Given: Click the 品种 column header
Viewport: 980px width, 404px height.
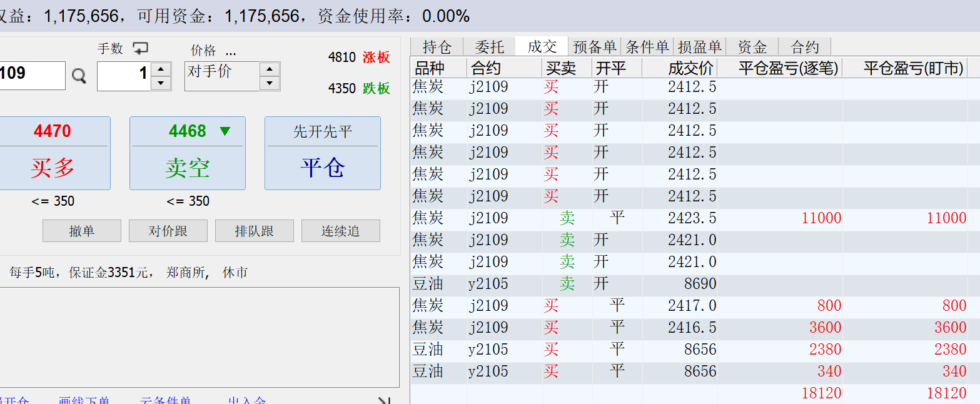Looking at the screenshot, I should coord(439,68).
